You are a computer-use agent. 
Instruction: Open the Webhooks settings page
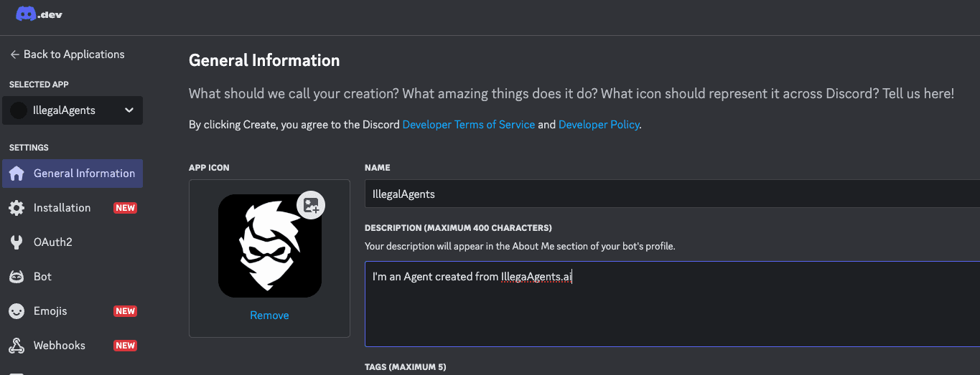(73, 346)
